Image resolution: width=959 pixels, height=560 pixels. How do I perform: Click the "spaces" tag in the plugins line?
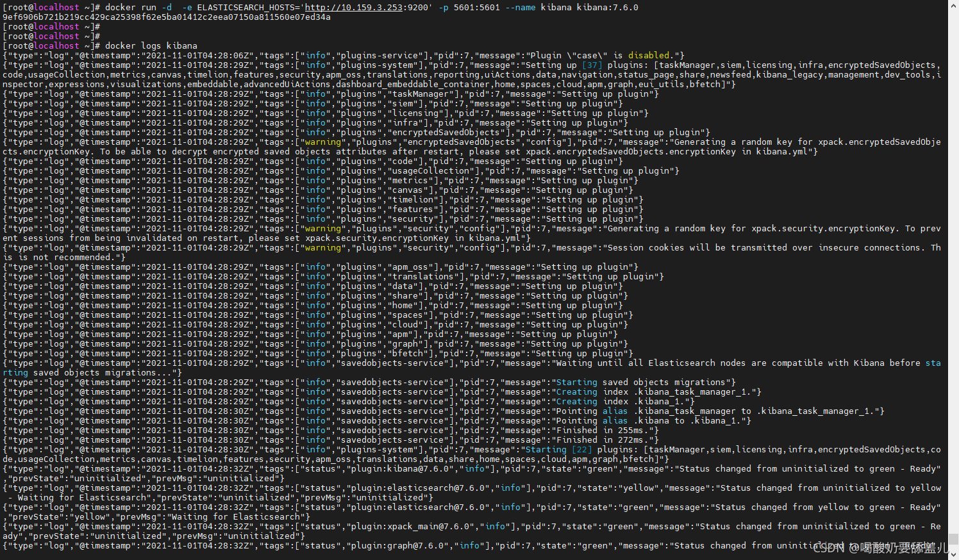[410, 315]
